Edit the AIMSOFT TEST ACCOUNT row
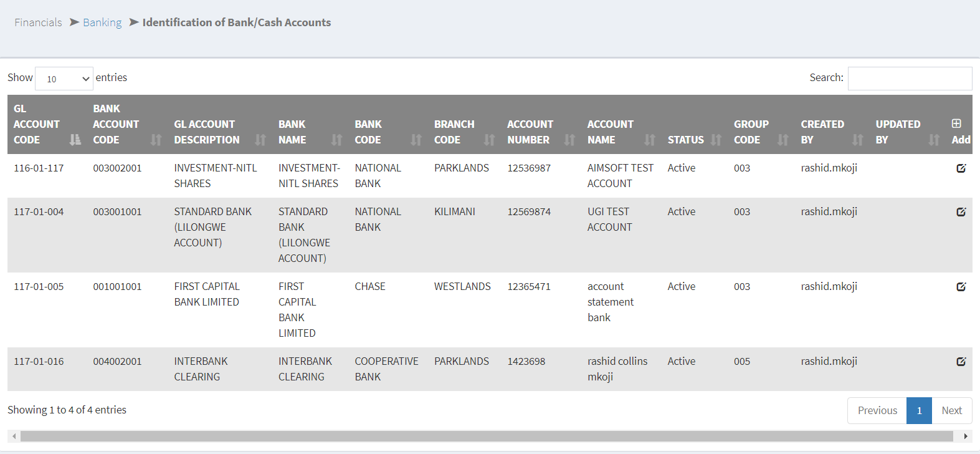The width and height of the screenshot is (980, 454). coord(961,168)
